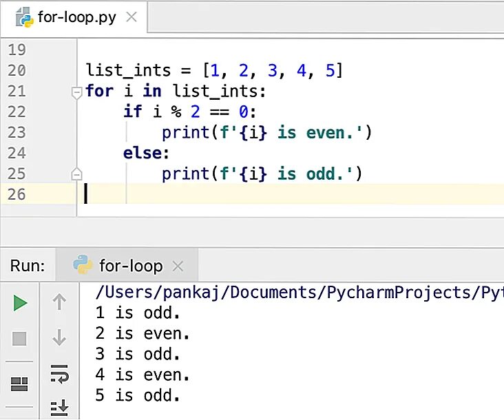Viewport: 504px width, 420px height.
Task: Click the '5 is odd.' output line
Action: click(x=138, y=395)
